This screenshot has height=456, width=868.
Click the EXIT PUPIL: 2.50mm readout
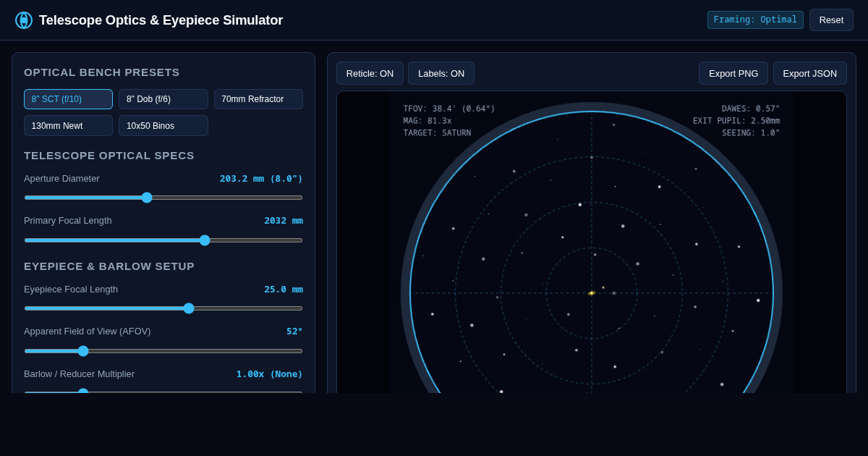tap(736, 121)
